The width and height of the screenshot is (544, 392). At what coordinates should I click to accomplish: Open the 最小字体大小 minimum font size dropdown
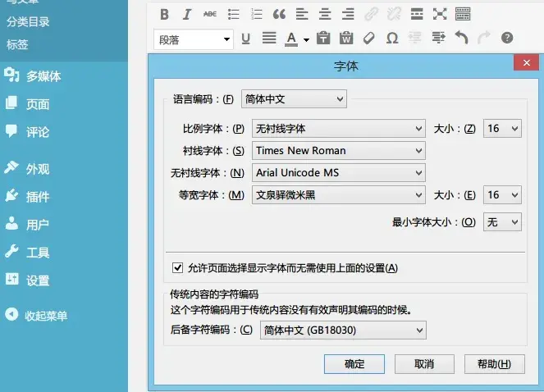click(x=501, y=221)
